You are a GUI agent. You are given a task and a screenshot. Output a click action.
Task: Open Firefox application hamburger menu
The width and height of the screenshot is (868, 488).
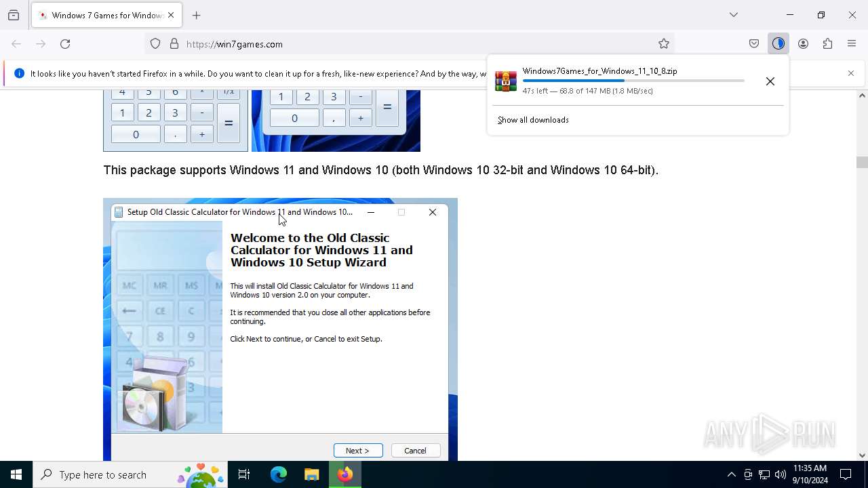click(x=852, y=44)
